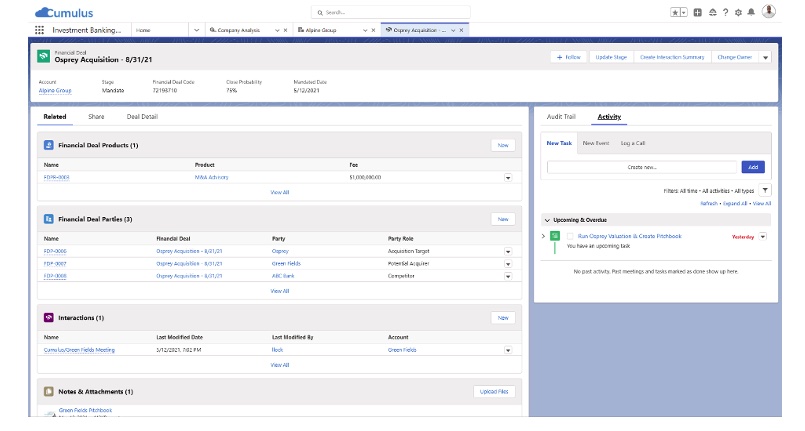
Task: Select the Log a Call tab
Action: pyautogui.click(x=633, y=143)
